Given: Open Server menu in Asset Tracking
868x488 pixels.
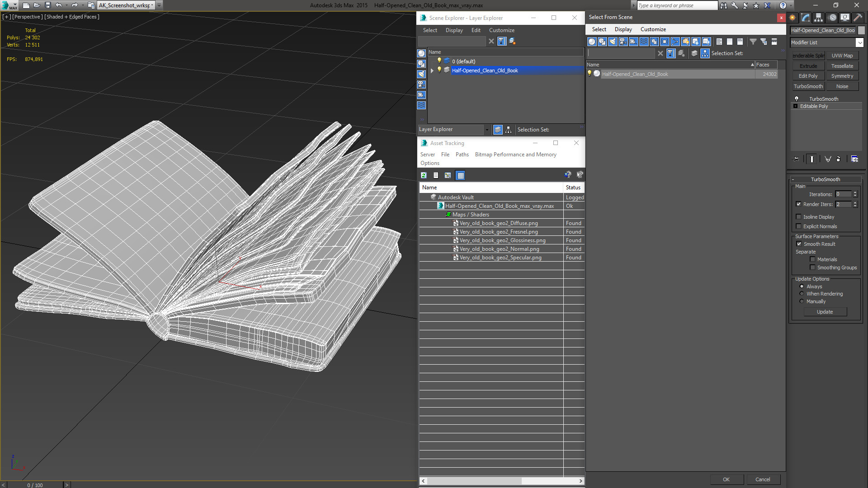Looking at the screenshot, I should pos(427,155).
